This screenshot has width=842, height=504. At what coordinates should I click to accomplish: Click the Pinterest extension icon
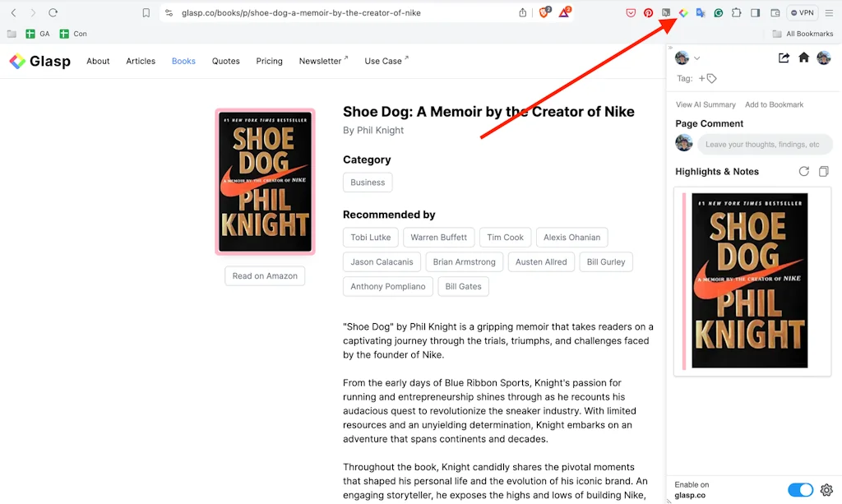click(x=648, y=12)
